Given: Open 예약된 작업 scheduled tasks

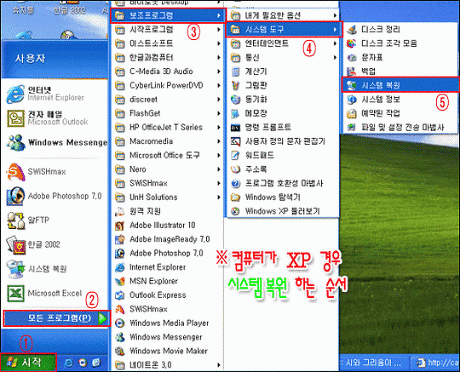Looking at the screenshot, I should (x=400, y=113).
